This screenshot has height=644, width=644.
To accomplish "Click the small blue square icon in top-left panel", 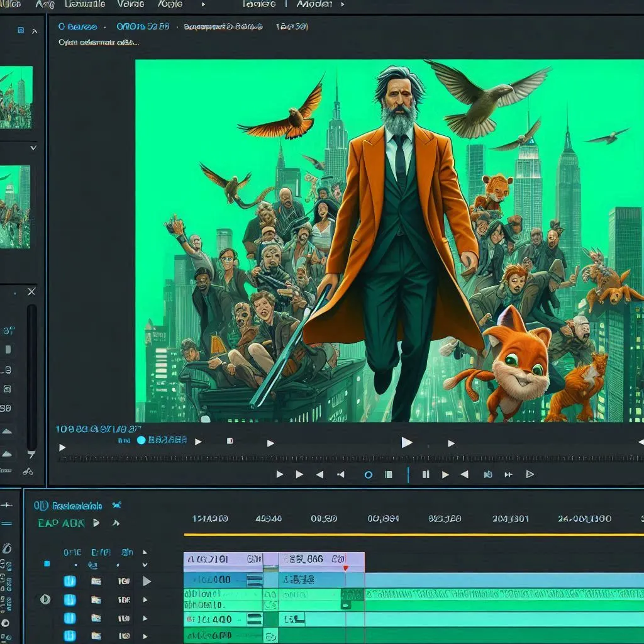I will click(21, 30).
